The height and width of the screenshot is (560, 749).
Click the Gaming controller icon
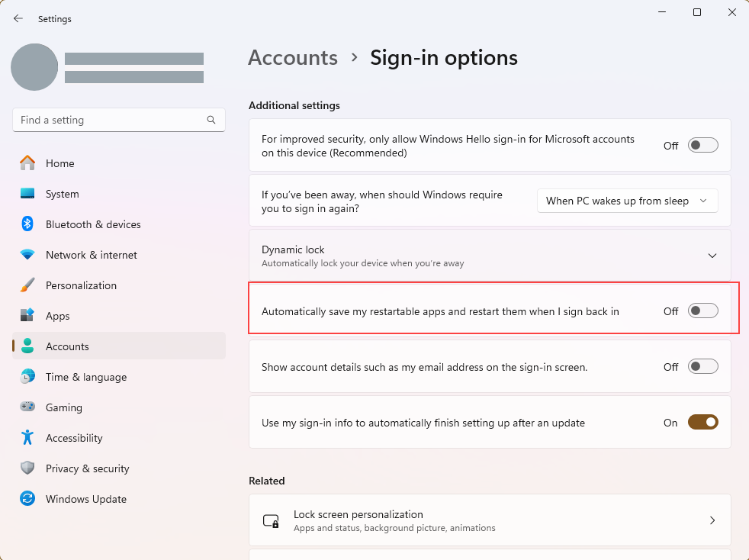tap(27, 407)
